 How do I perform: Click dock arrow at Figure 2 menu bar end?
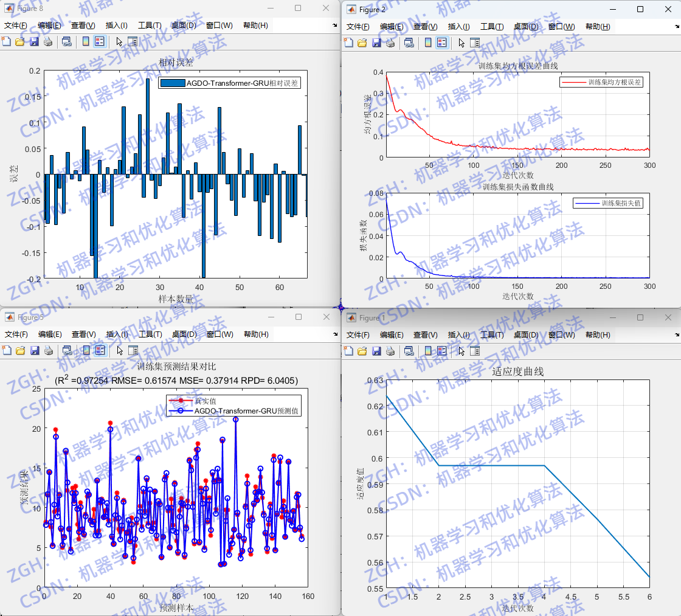point(677,27)
